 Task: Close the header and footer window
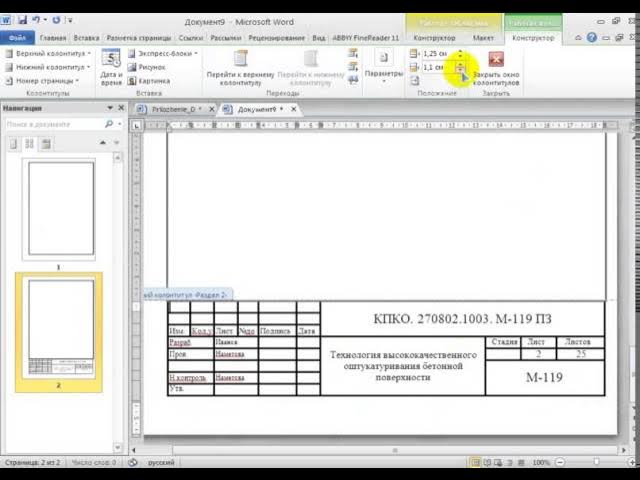click(496, 67)
